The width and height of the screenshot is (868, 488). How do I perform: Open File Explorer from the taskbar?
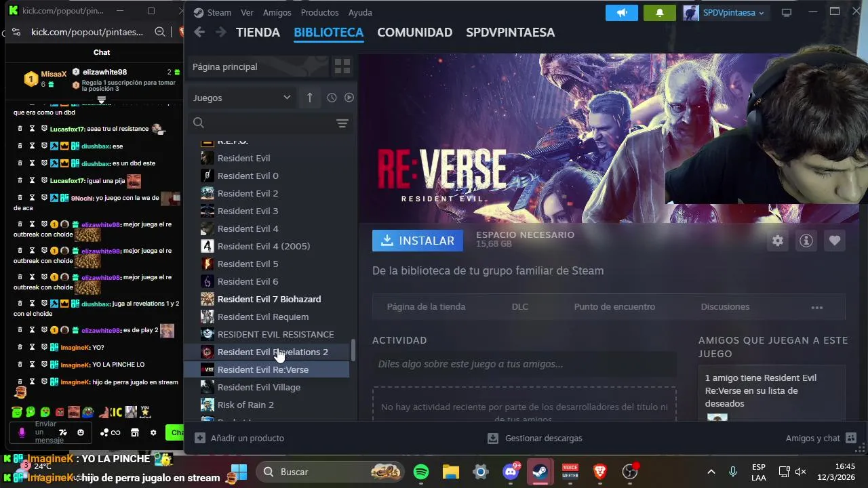[x=451, y=472]
